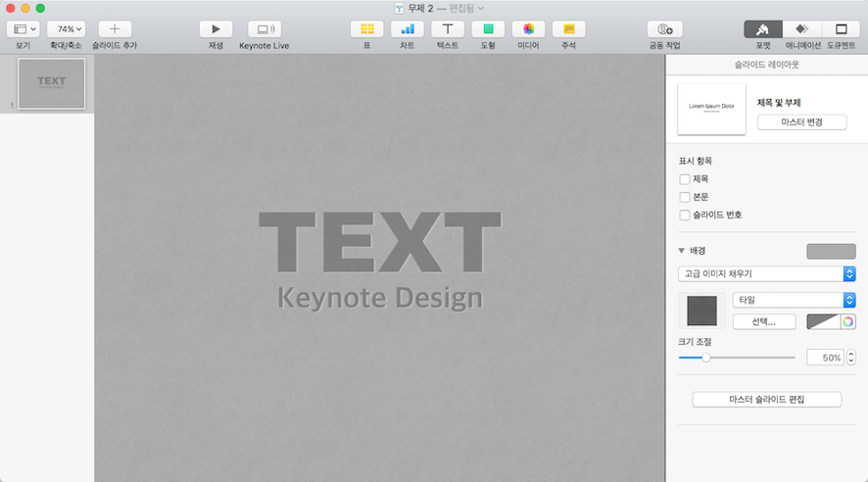This screenshot has height=482, width=868.
Task: Enable the 본문 checkbox
Action: (685, 197)
